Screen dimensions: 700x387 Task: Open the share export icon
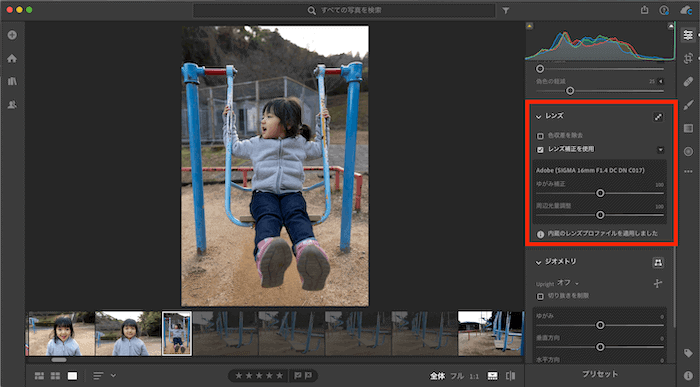coord(644,10)
